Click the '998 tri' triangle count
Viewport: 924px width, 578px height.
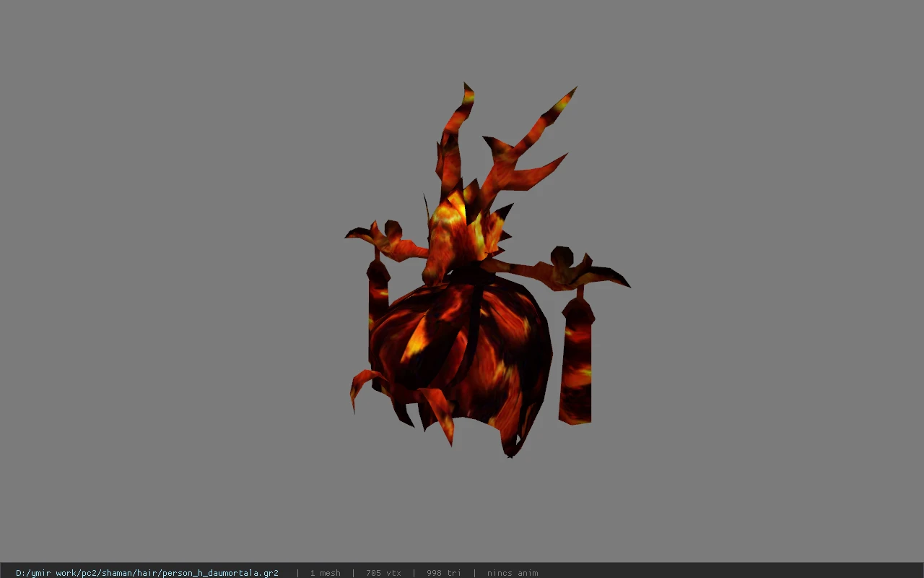point(443,573)
